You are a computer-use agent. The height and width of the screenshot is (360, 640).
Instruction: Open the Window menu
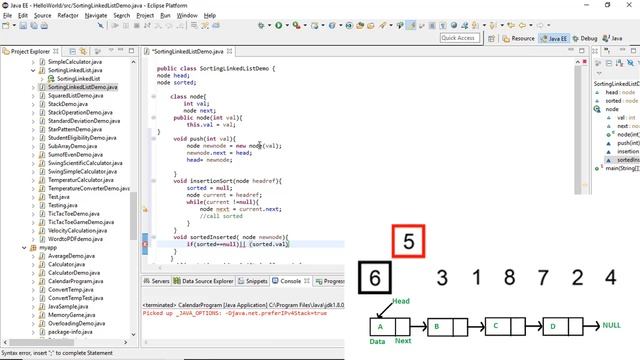pyautogui.click(x=187, y=16)
